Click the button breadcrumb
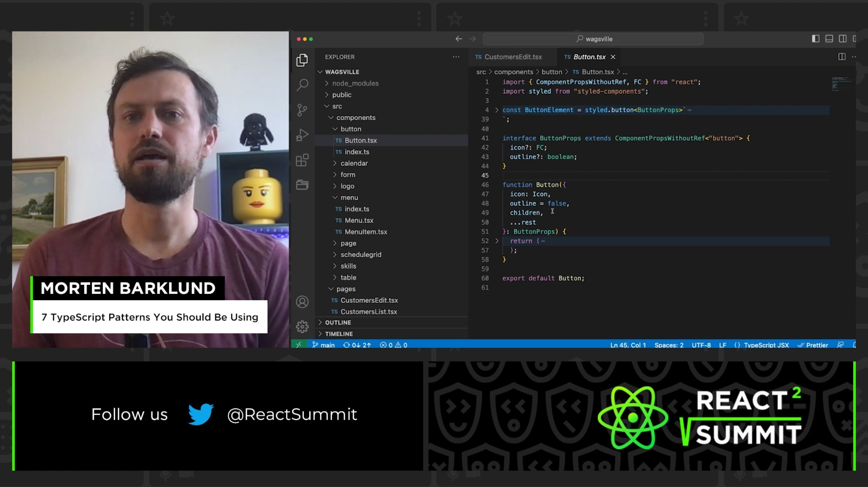The height and width of the screenshot is (487, 868). pos(552,72)
